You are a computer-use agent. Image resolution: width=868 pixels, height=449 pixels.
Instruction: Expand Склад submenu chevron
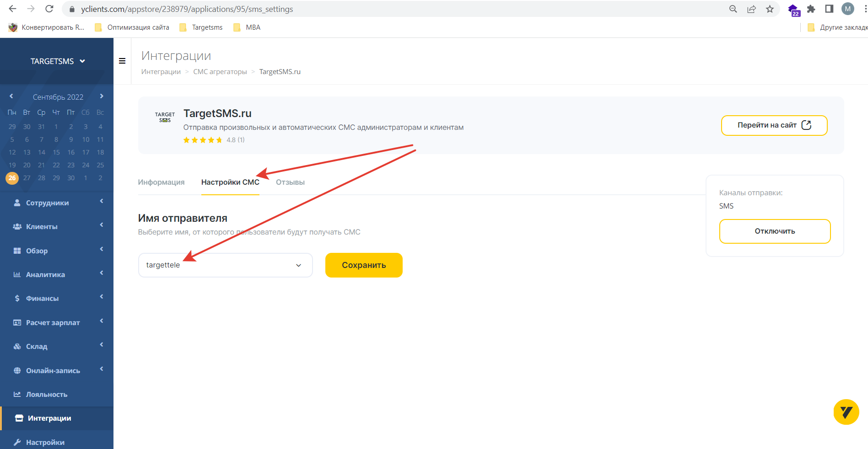click(102, 345)
